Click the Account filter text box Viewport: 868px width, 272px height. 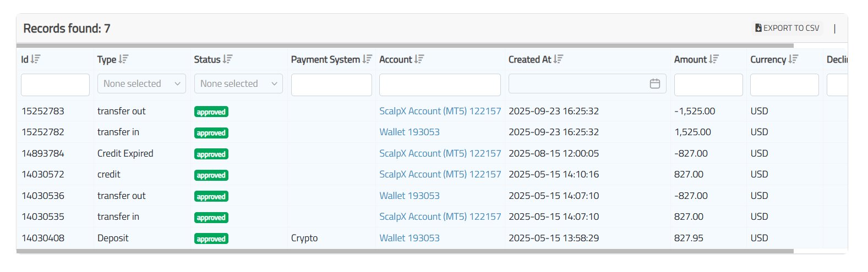[440, 85]
